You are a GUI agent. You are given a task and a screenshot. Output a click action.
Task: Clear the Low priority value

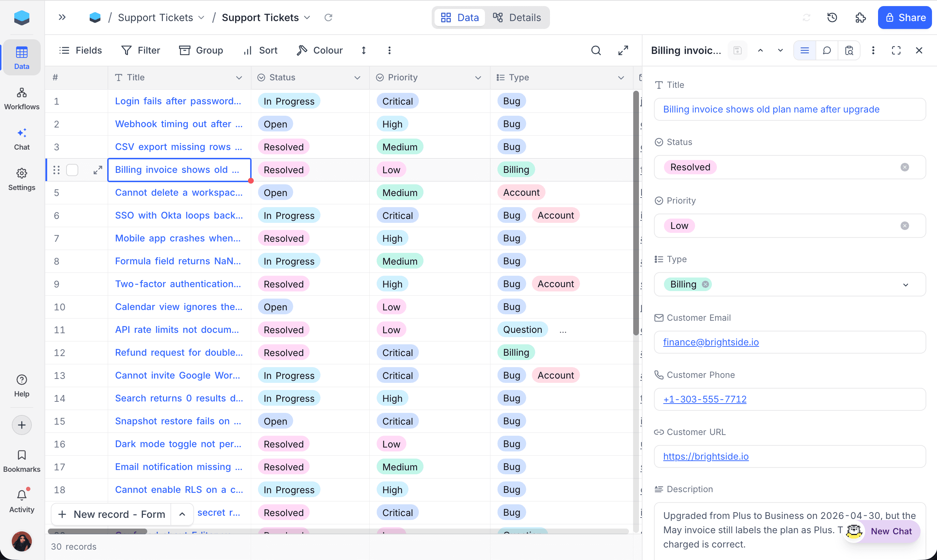(x=904, y=226)
